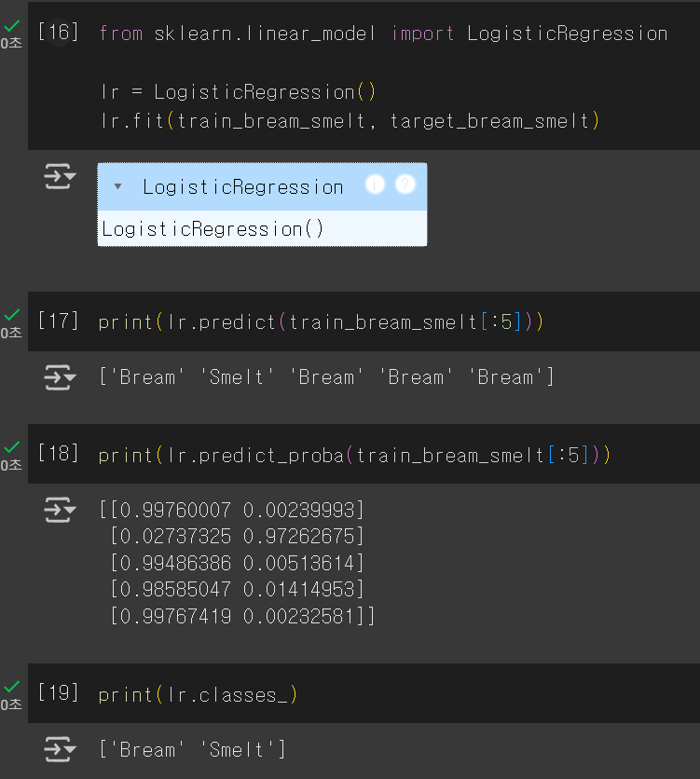Viewport: 700px width, 779px height.
Task: Click the predict_proba code in cell 18
Action: click(x=354, y=455)
